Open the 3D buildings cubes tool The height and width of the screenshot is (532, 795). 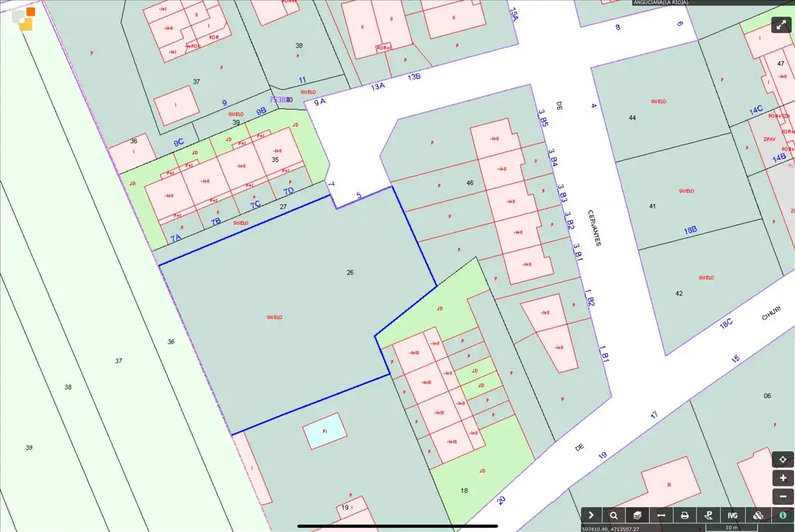[x=758, y=515]
